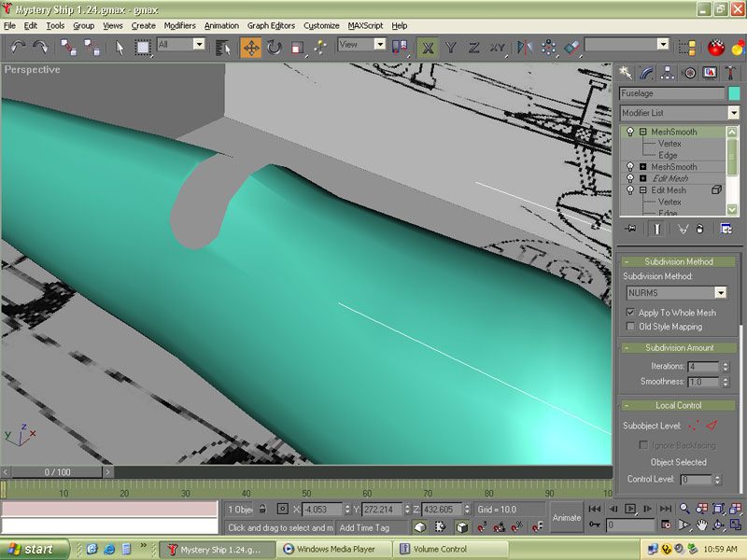Select the Move transform tool

coord(250,47)
